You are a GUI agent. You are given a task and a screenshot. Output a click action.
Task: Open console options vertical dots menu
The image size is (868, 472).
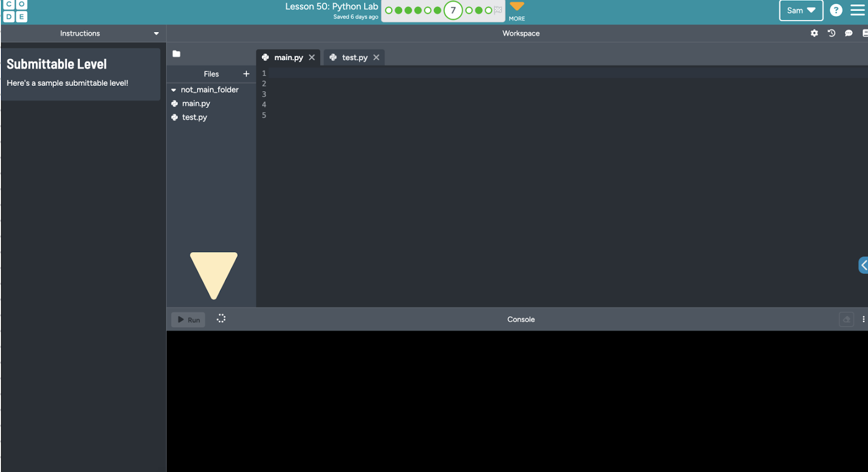(x=863, y=320)
